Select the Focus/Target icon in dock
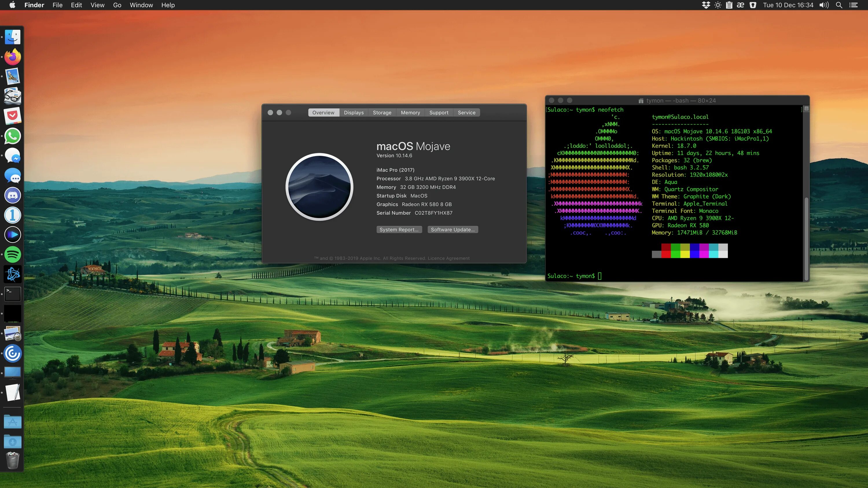The height and width of the screenshot is (488, 868). coord(12,353)
